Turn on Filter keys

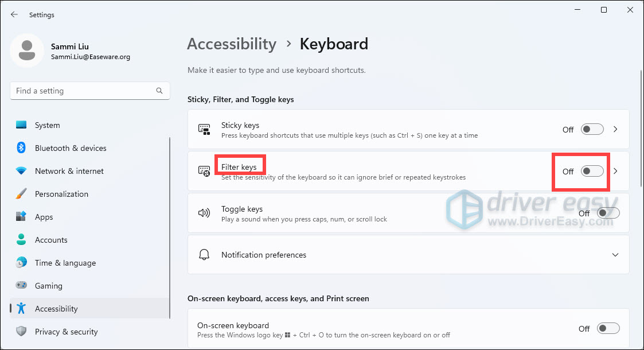tap(592, 171)
